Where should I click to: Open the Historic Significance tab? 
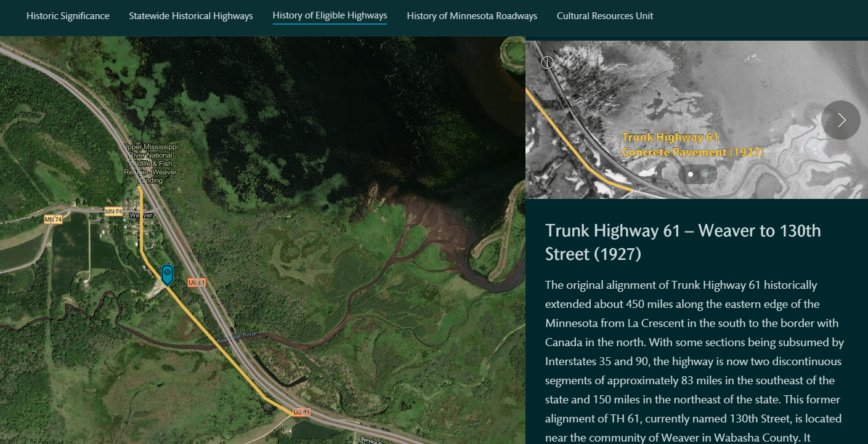click(68, 16)
